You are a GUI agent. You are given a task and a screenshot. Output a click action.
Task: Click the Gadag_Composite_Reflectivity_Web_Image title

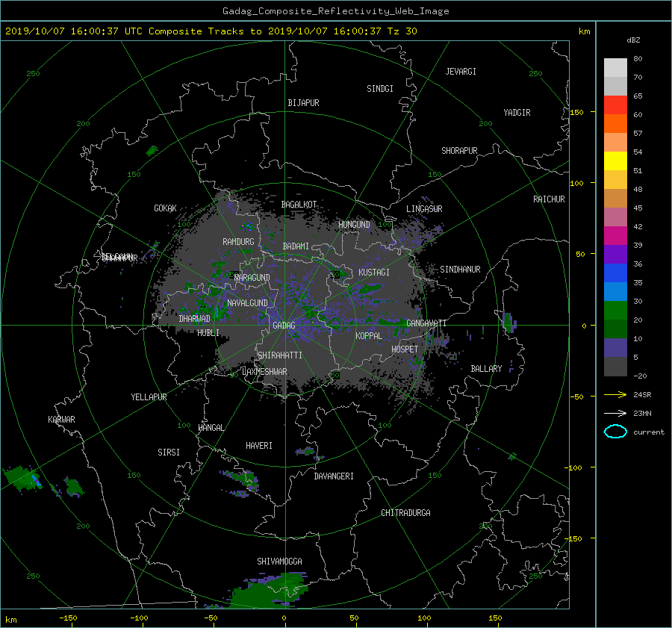click(335, 11)
